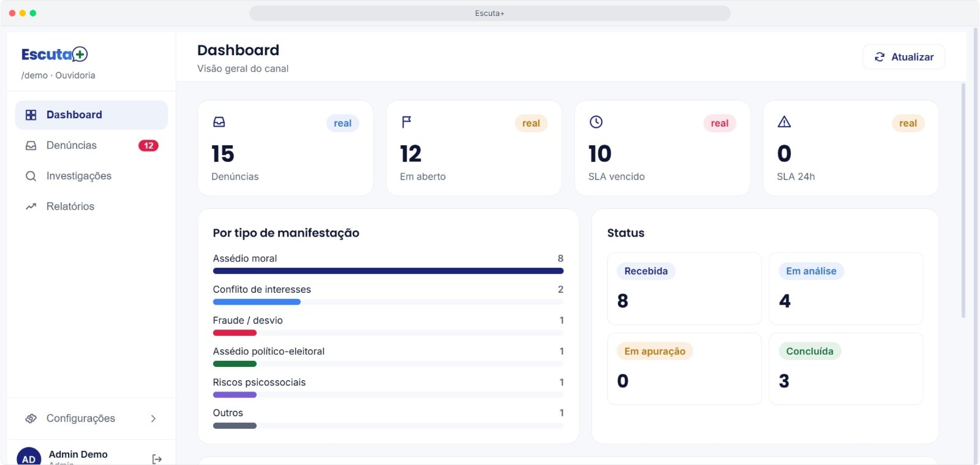Click the refresh icon in Atualizar button

880,57
